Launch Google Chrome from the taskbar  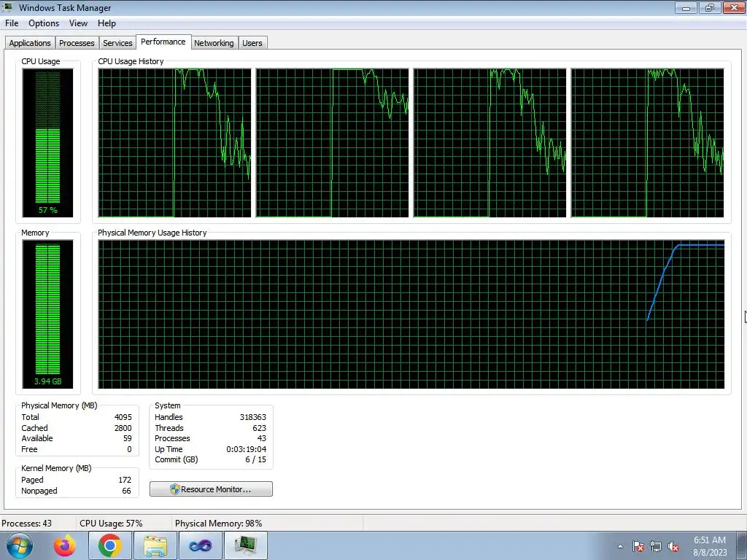click(x=110, y=545)
